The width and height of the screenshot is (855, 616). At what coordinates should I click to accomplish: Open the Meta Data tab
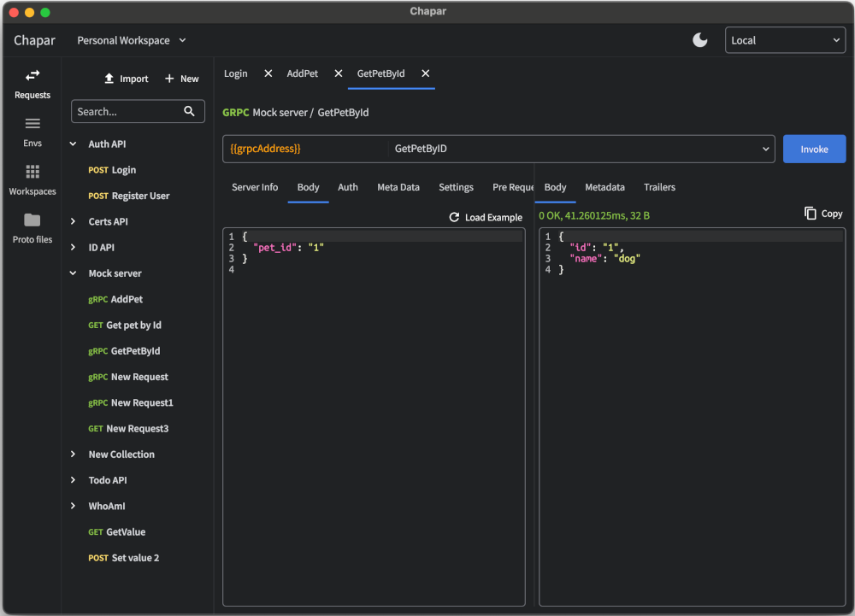click(398, 187)
